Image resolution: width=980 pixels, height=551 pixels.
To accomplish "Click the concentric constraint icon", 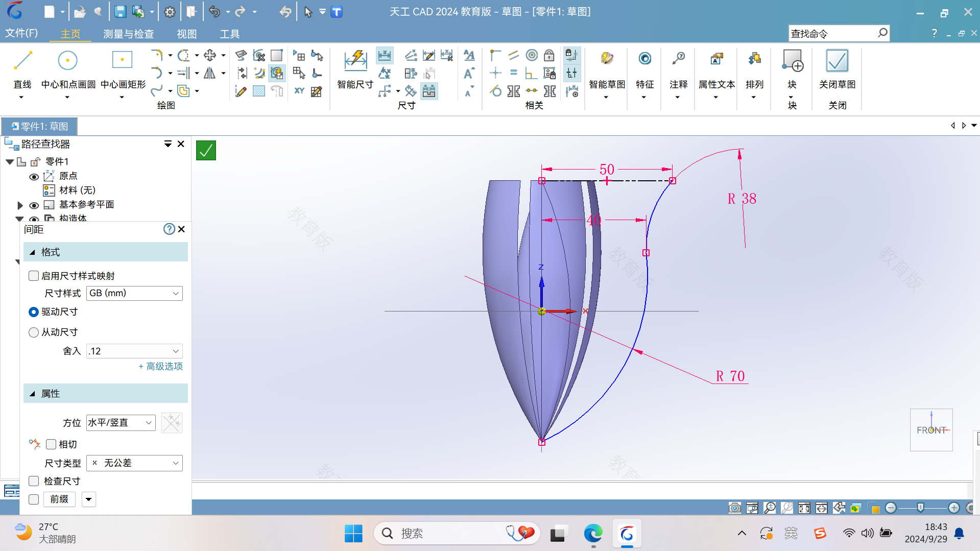I will click(532, 55).
